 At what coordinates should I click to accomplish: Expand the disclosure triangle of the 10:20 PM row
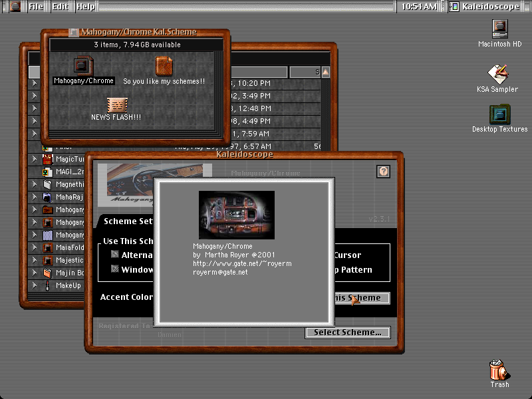click(35, 82)
